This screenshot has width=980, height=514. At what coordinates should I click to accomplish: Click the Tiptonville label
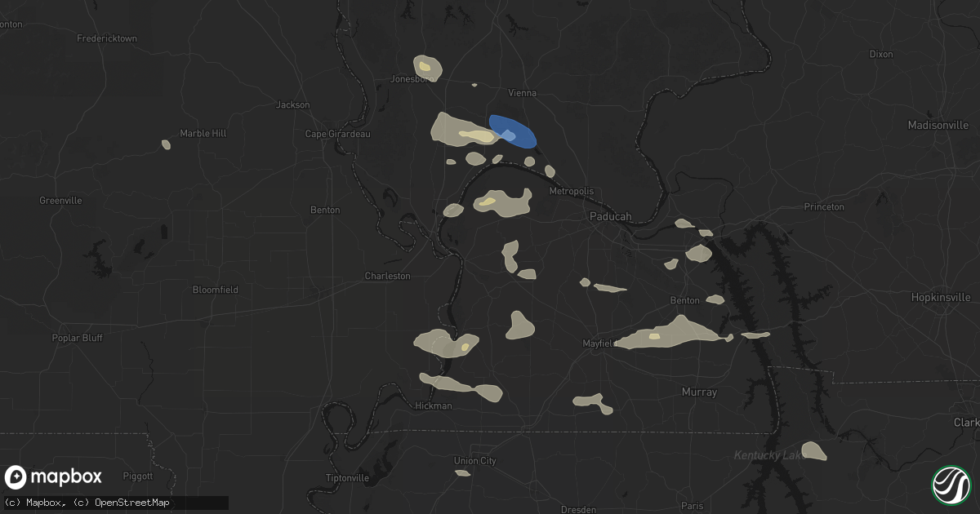tap(346, 478)
